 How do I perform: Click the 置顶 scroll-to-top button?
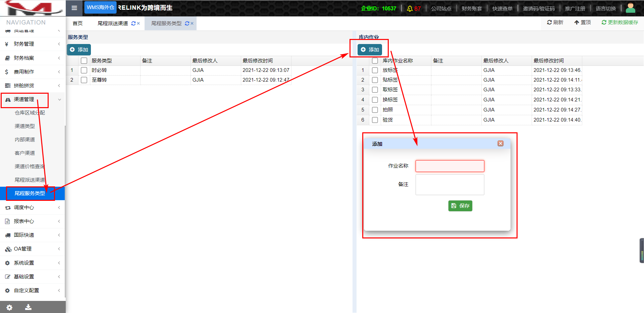[583, 23]
